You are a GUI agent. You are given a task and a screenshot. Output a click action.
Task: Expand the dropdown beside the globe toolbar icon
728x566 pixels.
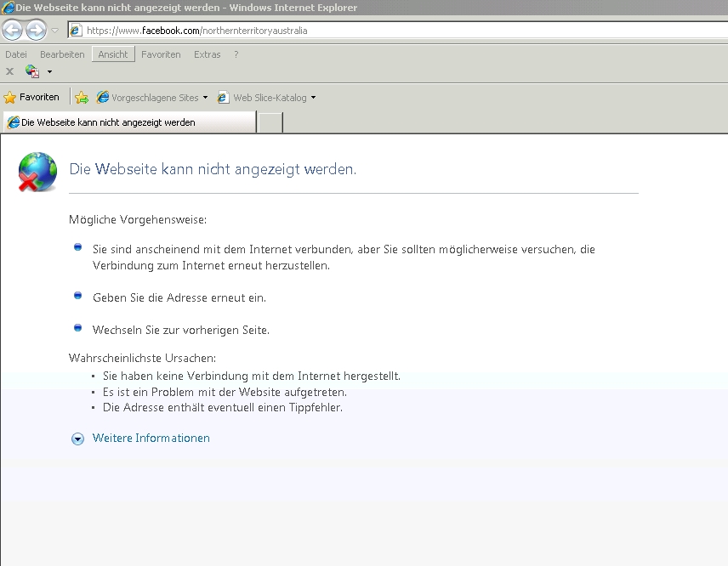[x=49, y=72]
